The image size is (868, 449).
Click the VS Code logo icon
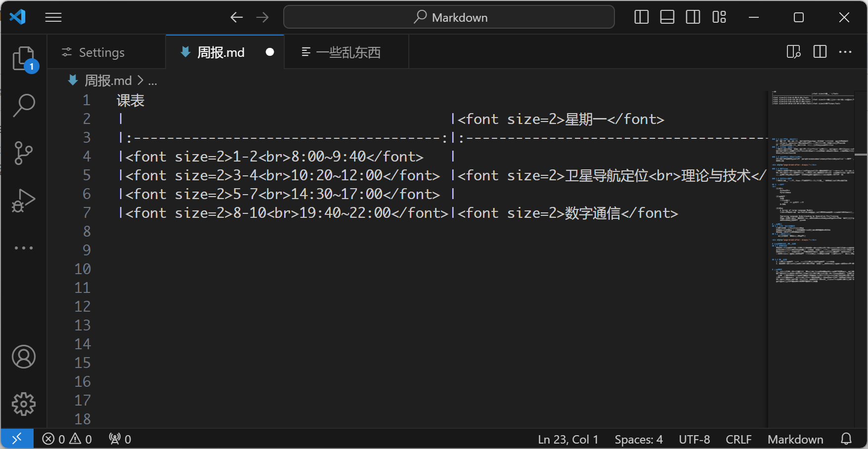[x=18, y=17]
